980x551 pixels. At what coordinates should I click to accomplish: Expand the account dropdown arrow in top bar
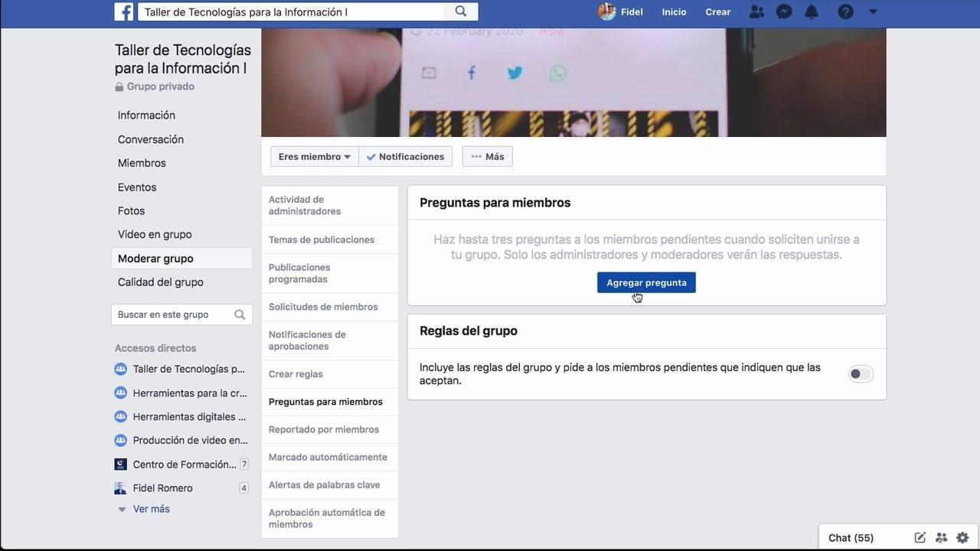(873, 11)
